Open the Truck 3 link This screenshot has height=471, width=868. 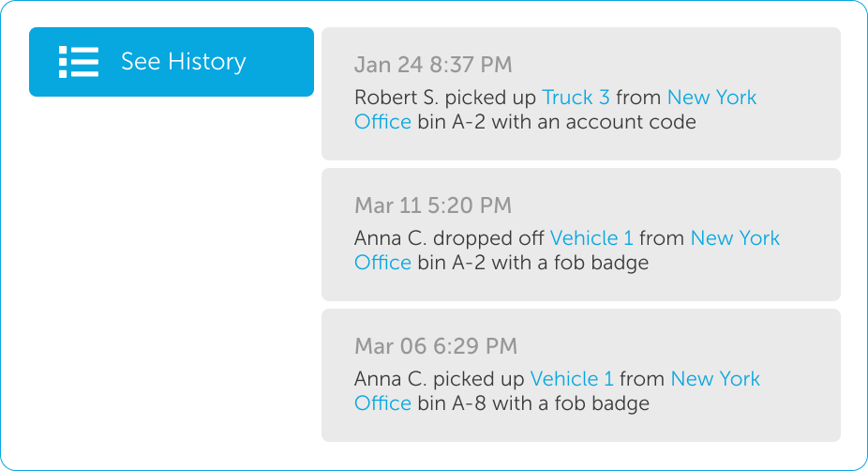pyautogui.click(x=576, y=98)
